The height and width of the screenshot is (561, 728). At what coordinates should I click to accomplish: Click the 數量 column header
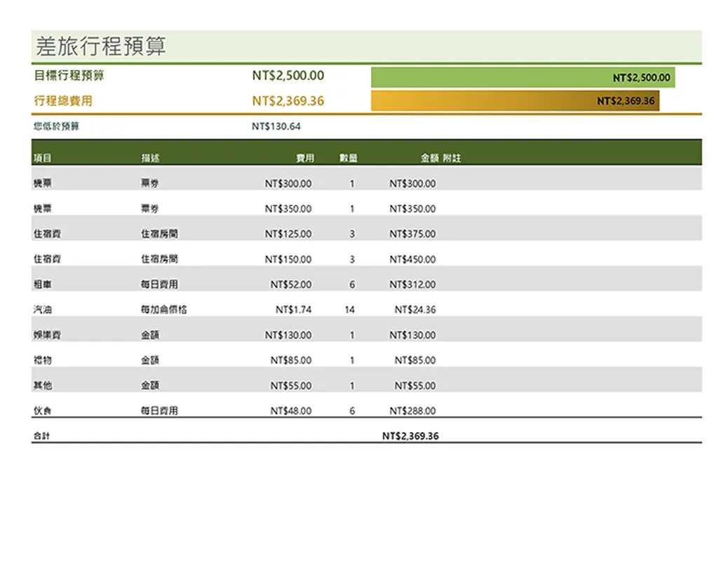(x=348, y=158)
